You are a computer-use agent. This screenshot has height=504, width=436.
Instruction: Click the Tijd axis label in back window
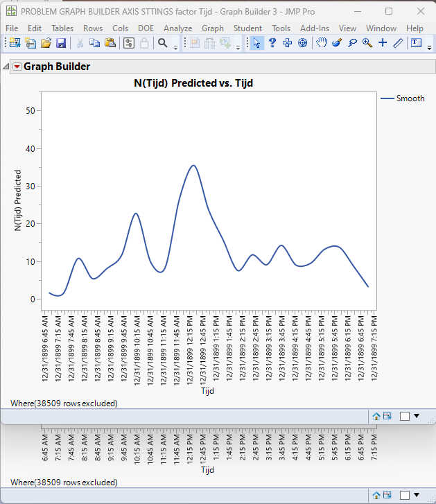click(x=207, y=470)
